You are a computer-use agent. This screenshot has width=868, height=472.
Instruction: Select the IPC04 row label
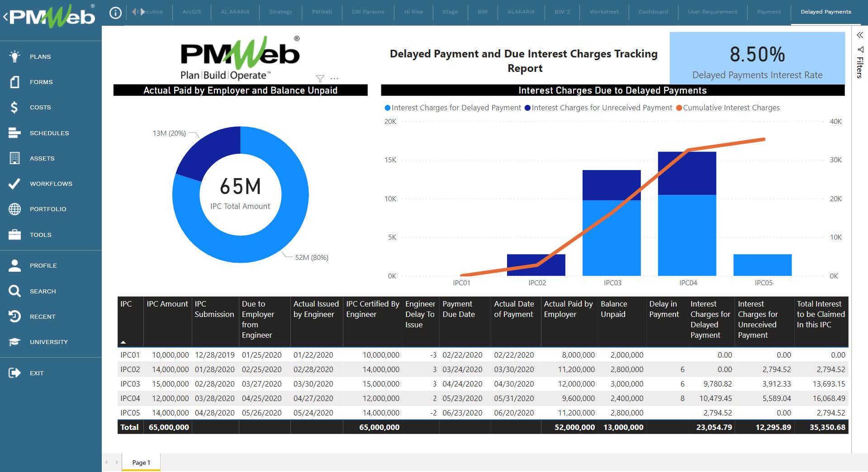[x=130, y=398]
